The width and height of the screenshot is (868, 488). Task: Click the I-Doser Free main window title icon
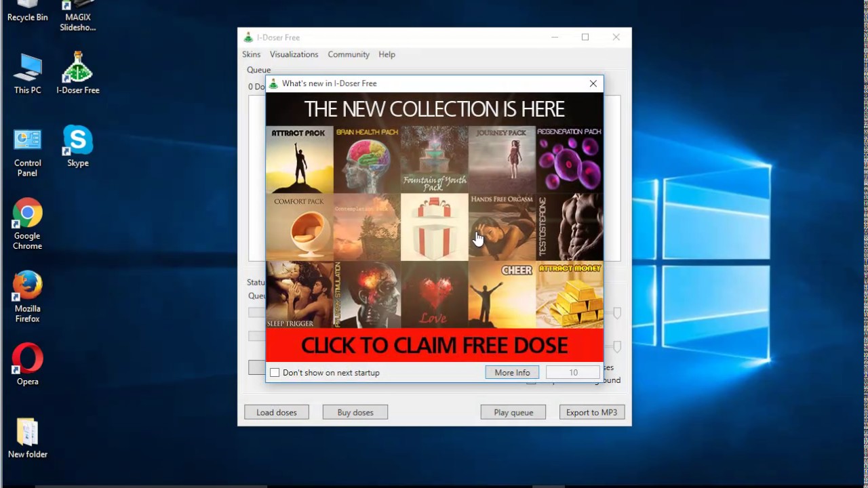248,37
